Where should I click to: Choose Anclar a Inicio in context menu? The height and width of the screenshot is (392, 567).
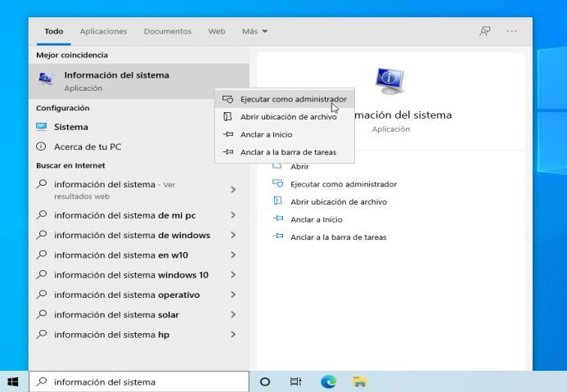(285, 134)
